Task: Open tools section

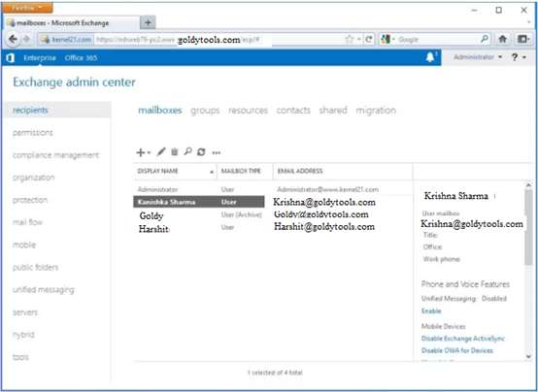Action: click(21, 357)
